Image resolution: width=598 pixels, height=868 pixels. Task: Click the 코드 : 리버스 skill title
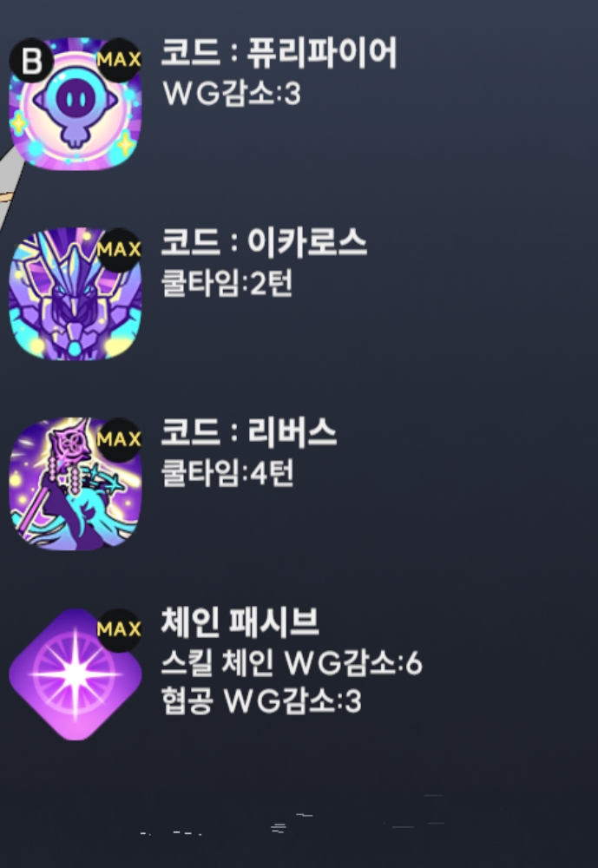coord(248,433)
